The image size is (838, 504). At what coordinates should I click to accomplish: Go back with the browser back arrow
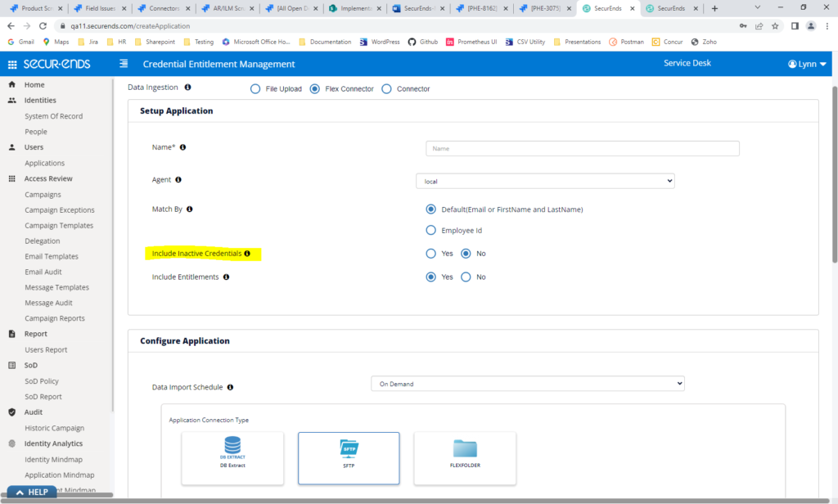pos(11,25)
